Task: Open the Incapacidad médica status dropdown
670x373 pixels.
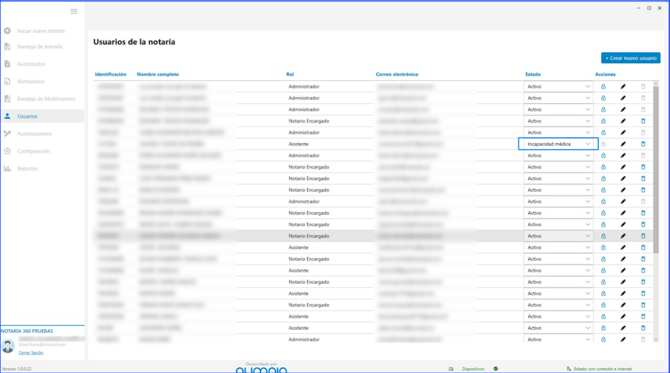Action: [x=558, y=144]
